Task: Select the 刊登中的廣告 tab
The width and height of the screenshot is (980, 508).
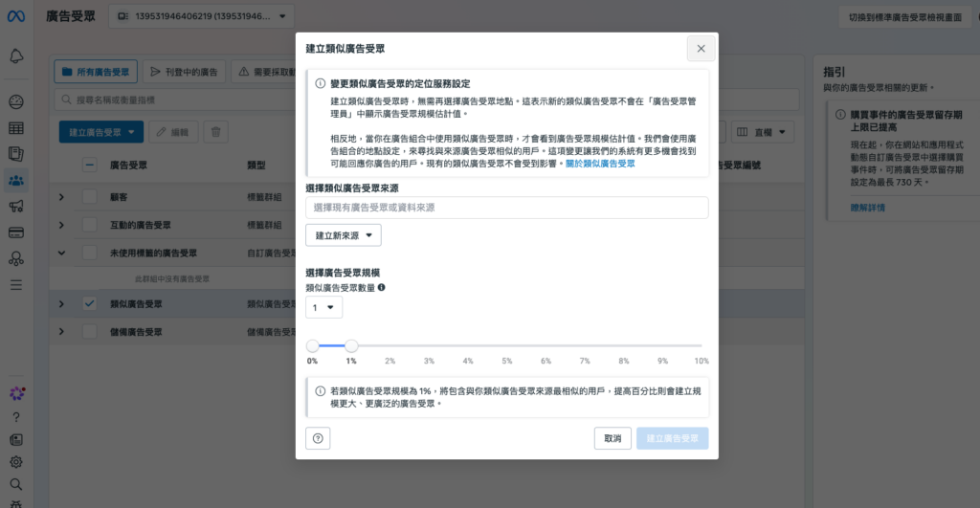Action: coord(185,72)
